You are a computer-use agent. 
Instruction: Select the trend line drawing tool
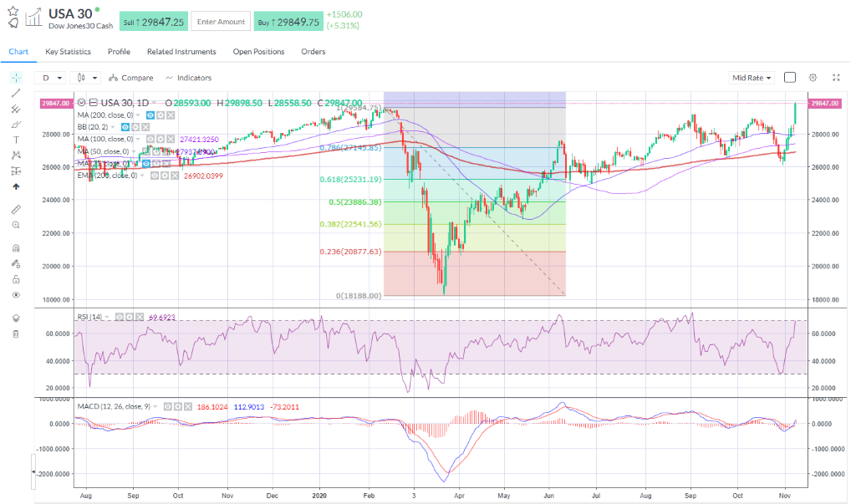16,93
